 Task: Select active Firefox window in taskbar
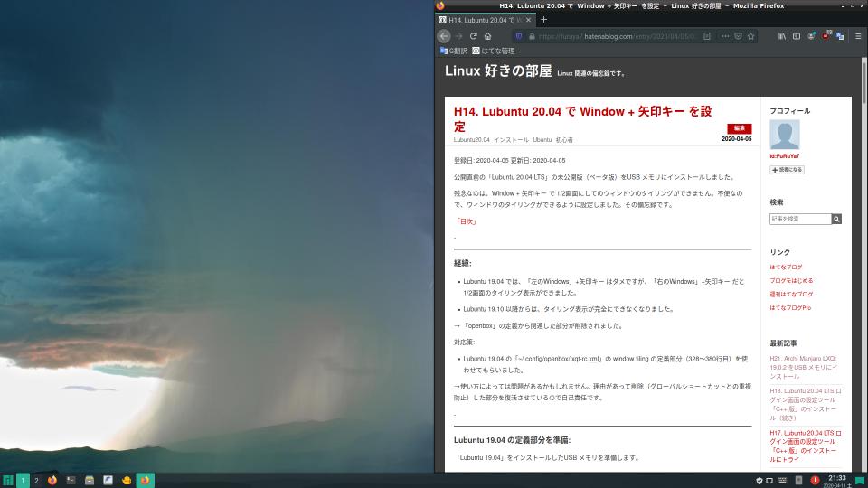(145, 480)
